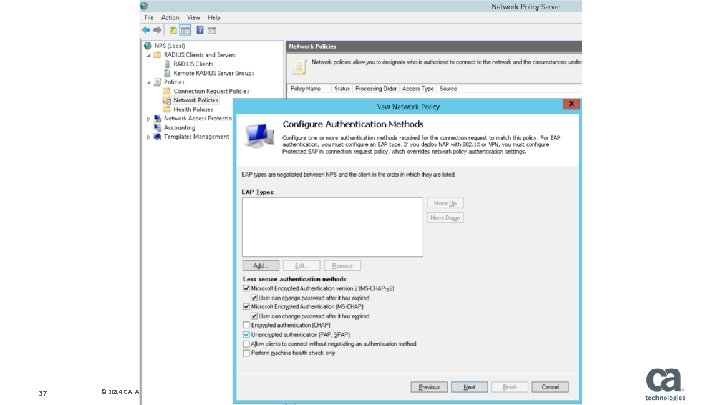Select Remote RADIUS Server Groups label

[x=214, y=73]
